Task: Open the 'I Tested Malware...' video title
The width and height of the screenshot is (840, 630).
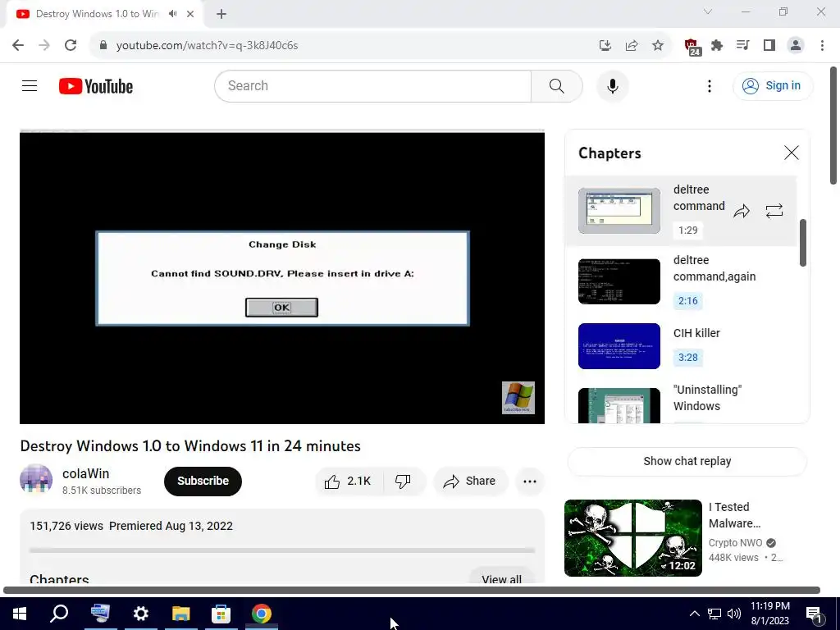Action: pyautogui.click(x=734, y=515)
